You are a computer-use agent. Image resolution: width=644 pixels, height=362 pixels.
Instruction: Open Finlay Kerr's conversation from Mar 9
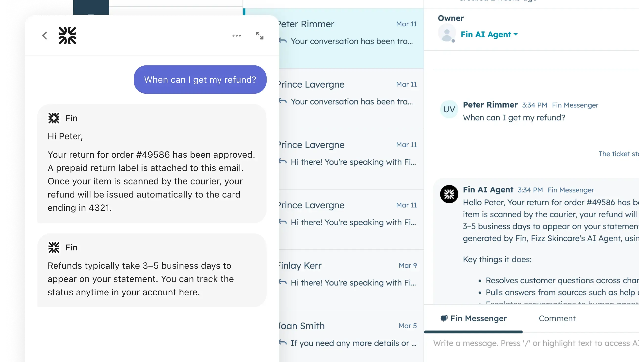point(352,280)
